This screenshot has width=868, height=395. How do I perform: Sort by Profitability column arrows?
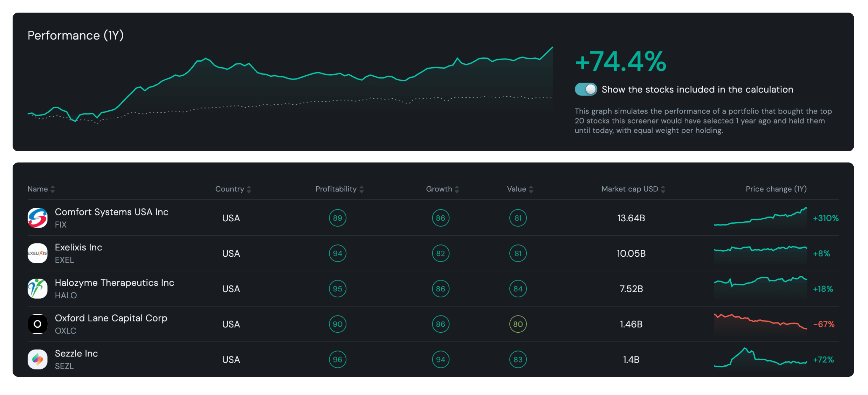coord(361,189)
